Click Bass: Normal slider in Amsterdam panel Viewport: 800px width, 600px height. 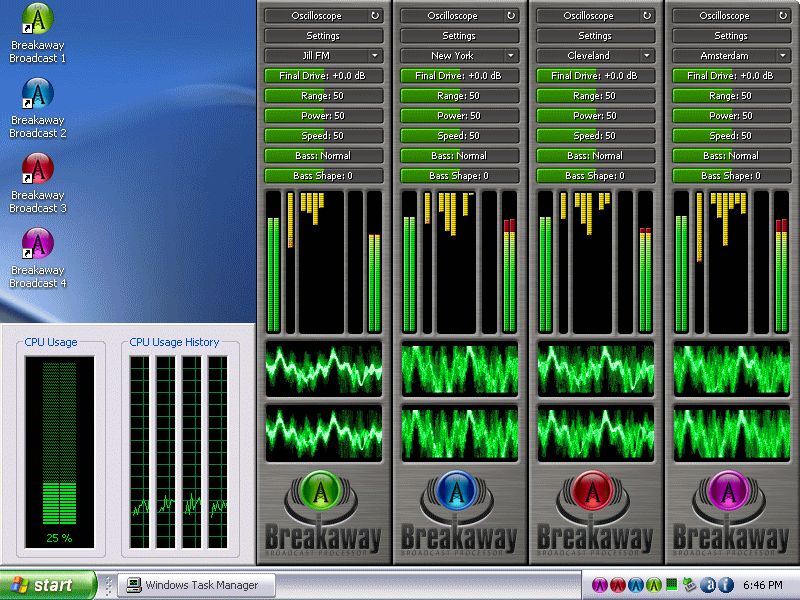click(732, 156)
